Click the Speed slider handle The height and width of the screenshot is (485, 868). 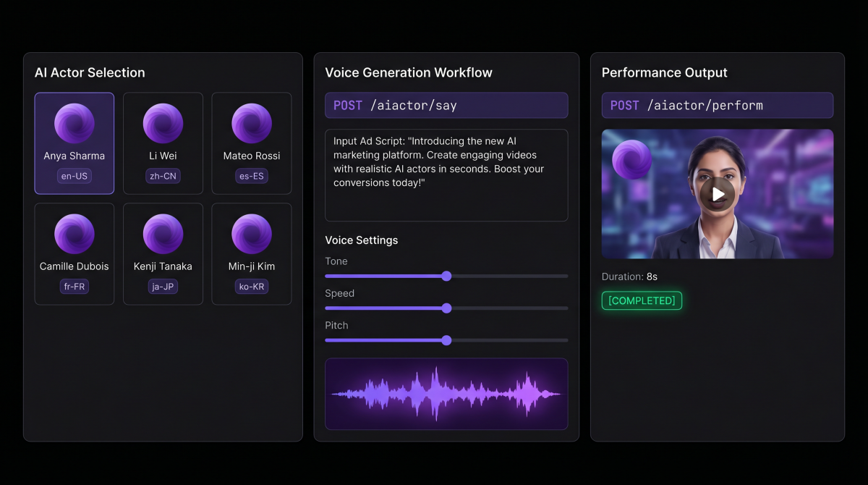446,308
